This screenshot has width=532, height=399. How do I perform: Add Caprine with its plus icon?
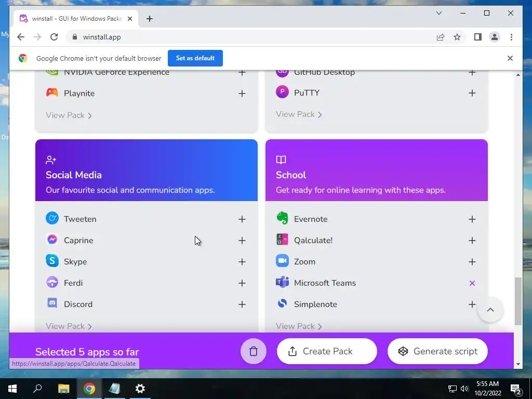242,241
